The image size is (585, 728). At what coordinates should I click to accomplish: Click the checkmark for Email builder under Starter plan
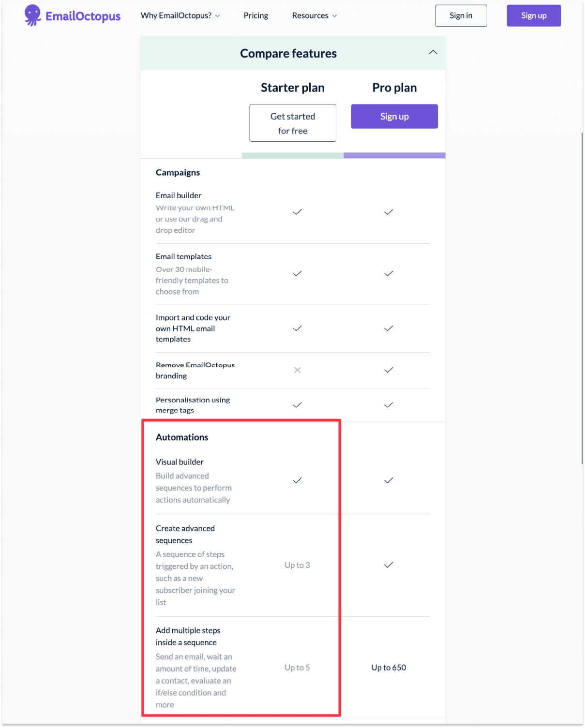(297, 211)
